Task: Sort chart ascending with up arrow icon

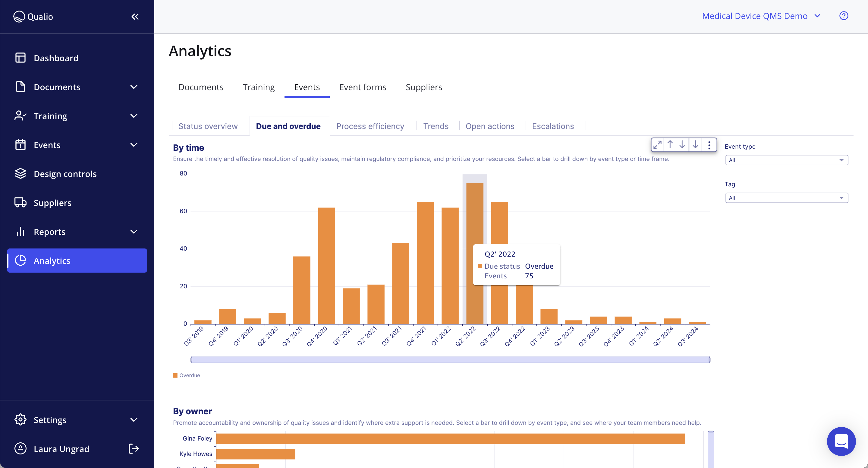Action: tap(670, 144)
